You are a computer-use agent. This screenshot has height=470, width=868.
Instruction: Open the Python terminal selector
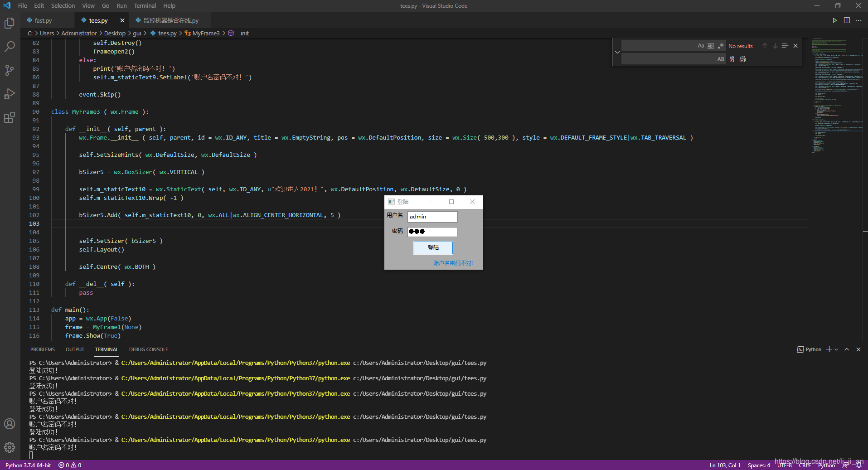click(809, 349)
